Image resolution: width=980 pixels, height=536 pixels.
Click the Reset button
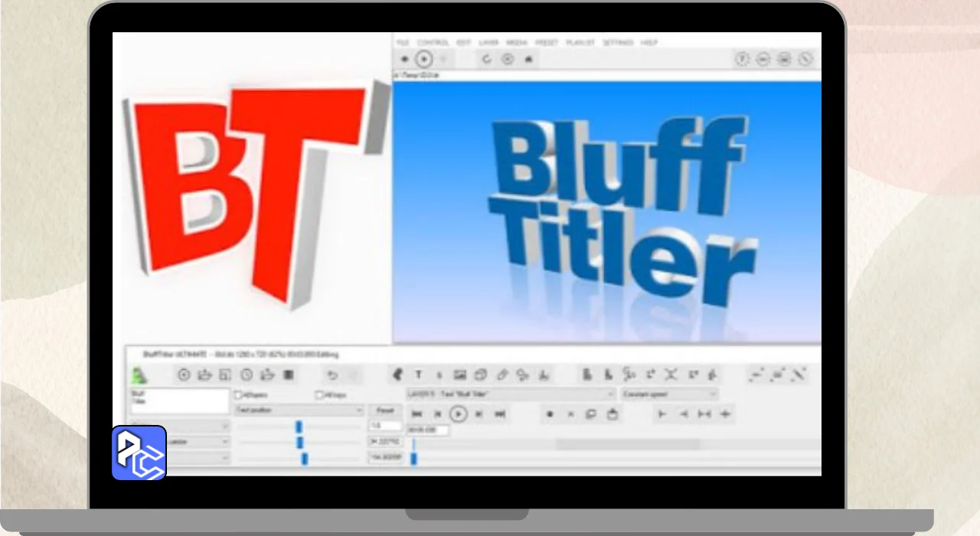385,410
